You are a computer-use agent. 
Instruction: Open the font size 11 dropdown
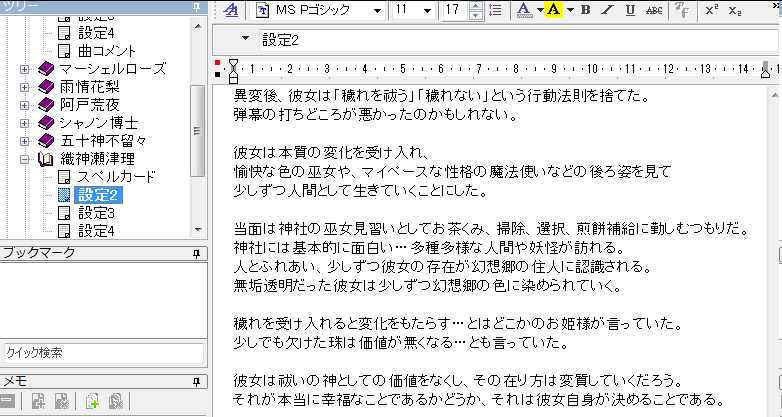pos(427,10)
